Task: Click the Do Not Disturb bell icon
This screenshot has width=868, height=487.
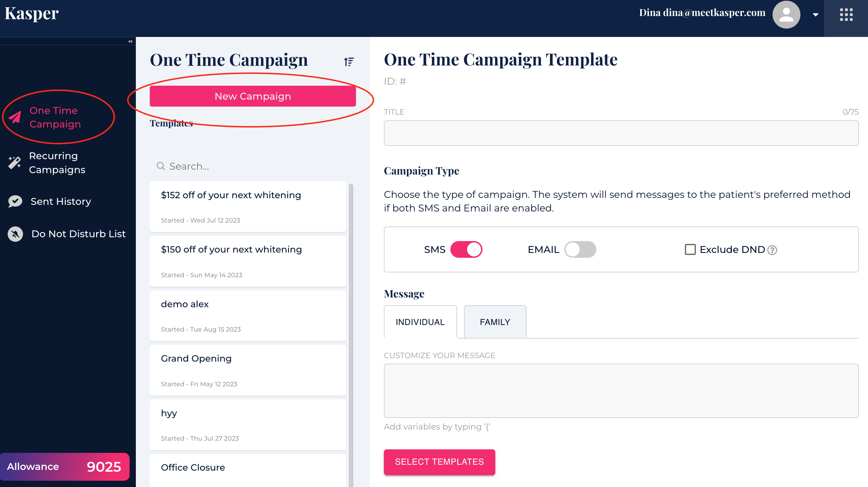Action: click(x=15, y=234)
